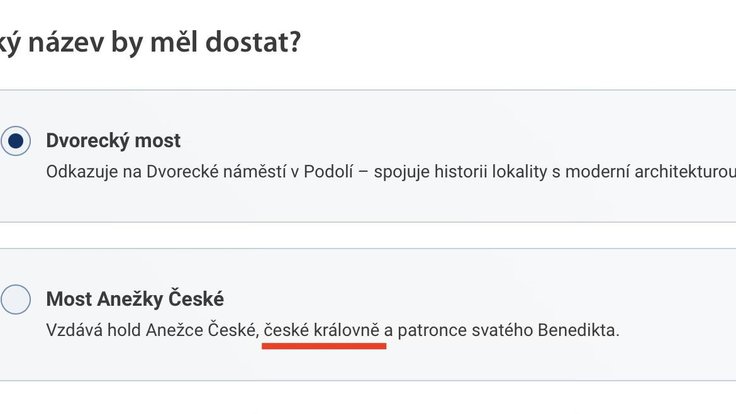Click the red-underlined "české královně" text

pyautogui.click(x=323, y=328)
